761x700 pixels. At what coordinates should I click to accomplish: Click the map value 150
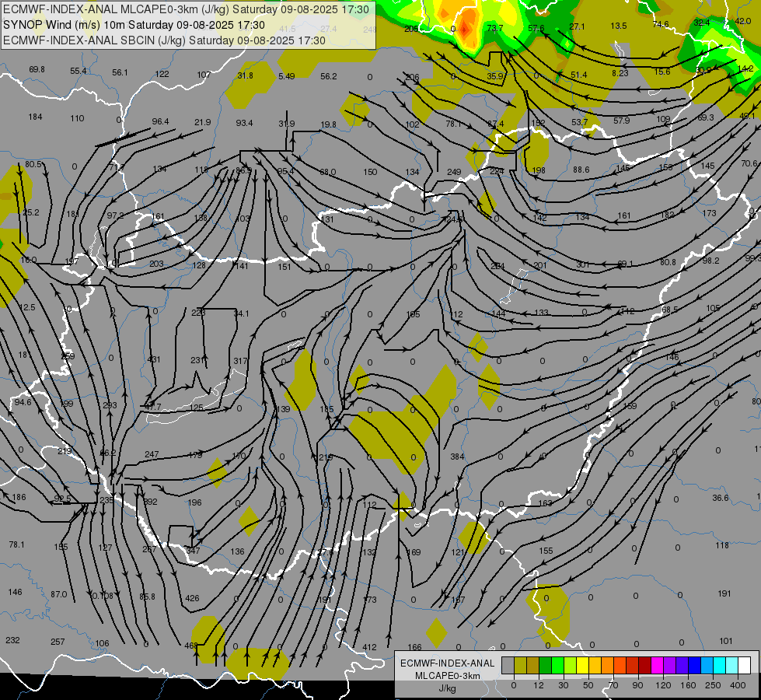click(370, 171)
